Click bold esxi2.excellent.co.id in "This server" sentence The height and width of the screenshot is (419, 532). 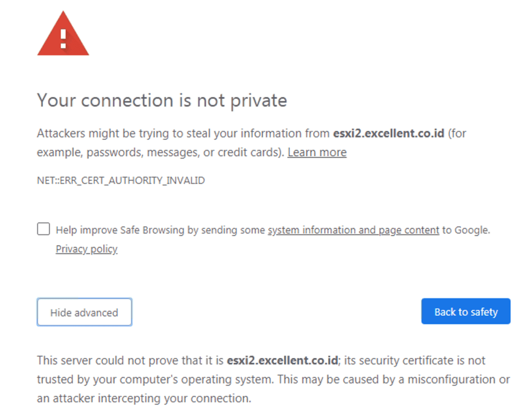[x=283, y=360]
